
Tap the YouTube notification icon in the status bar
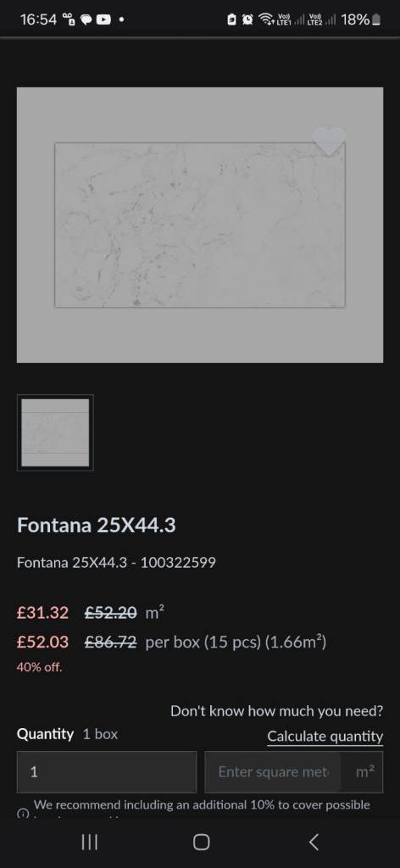(x=103, y=19)
